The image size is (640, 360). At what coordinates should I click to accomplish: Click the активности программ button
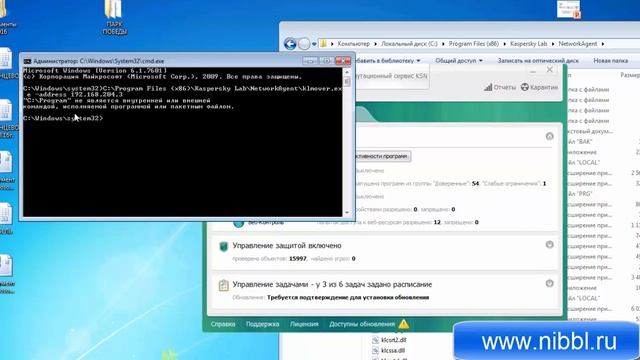(383, 156)
